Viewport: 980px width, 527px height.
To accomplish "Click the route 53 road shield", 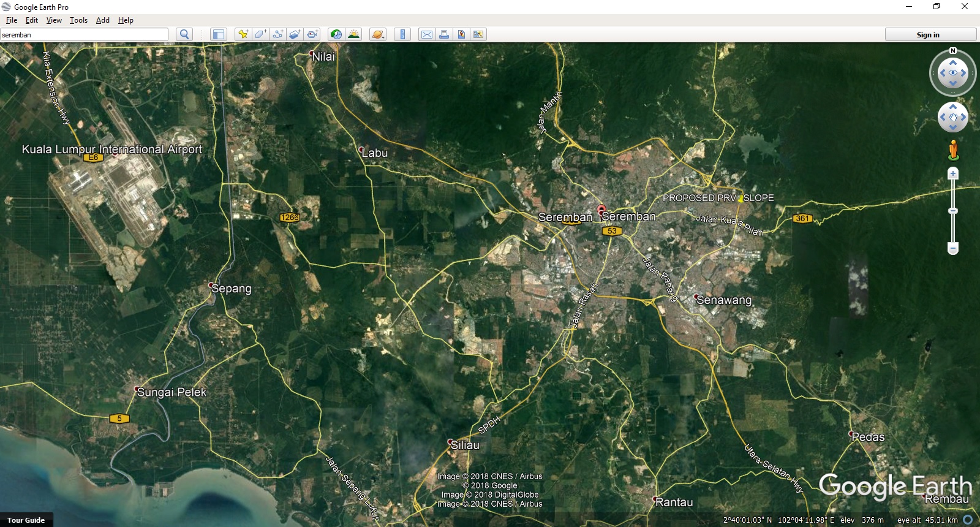I will (612, 231).
